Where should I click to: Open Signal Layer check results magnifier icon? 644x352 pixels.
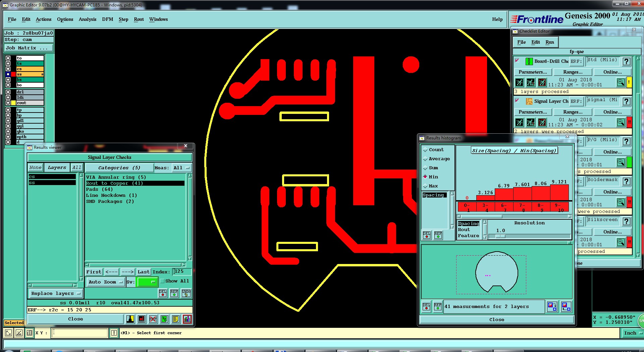[621, 122]
